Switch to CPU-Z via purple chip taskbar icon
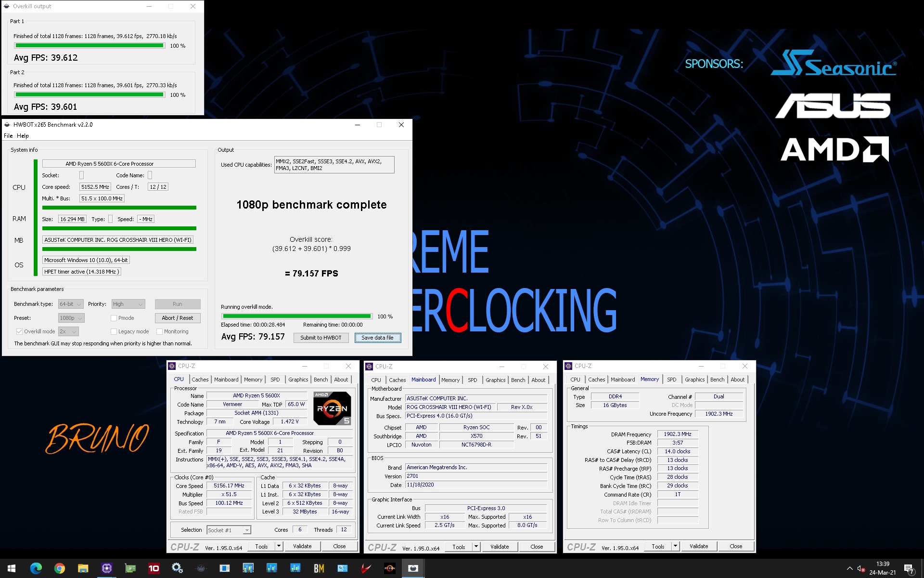The height and width of the screenshot is (578, 924). [106, 568]
